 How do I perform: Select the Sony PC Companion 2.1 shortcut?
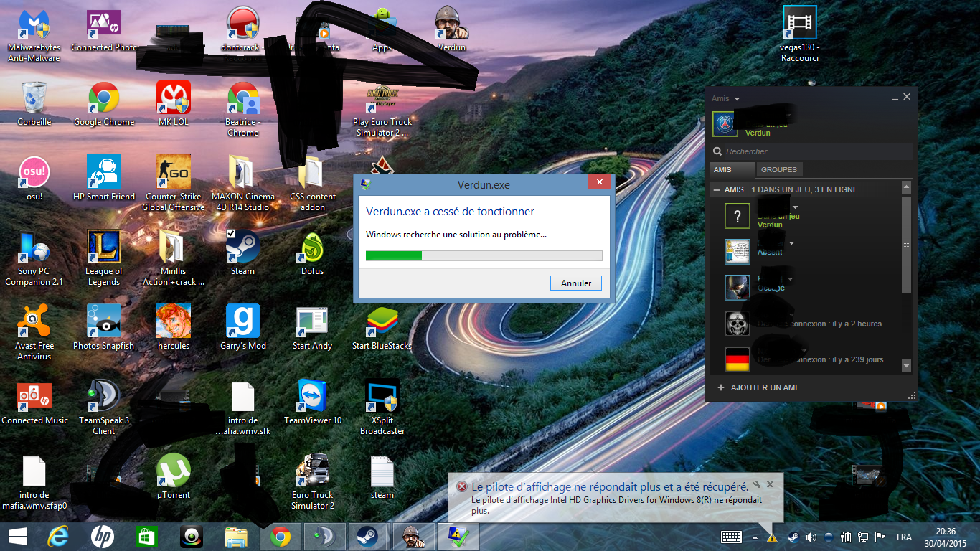(34, 258)
